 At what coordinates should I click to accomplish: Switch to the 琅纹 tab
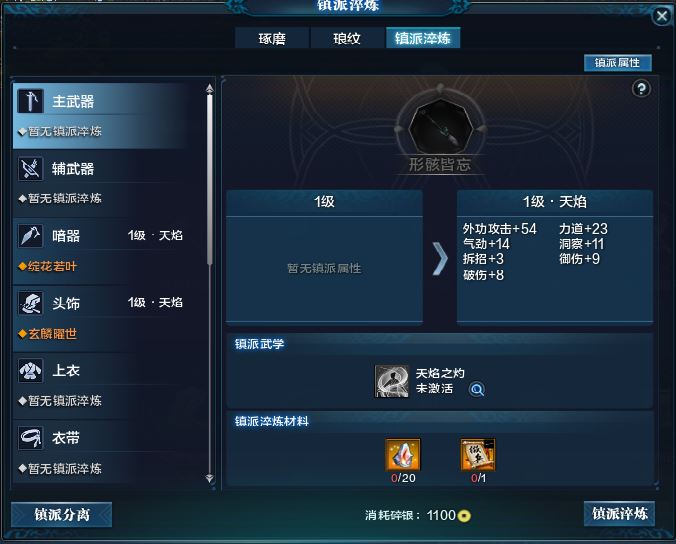[347, 38]
